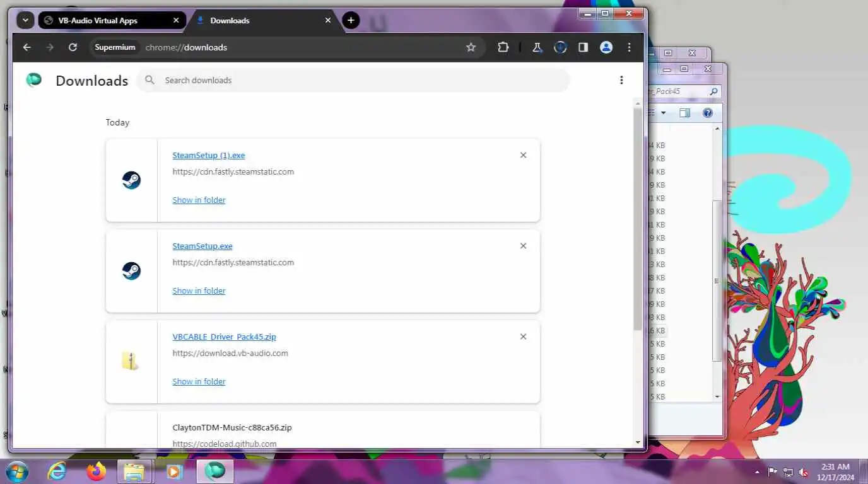Open the tab search dropdown arrow

25,20
